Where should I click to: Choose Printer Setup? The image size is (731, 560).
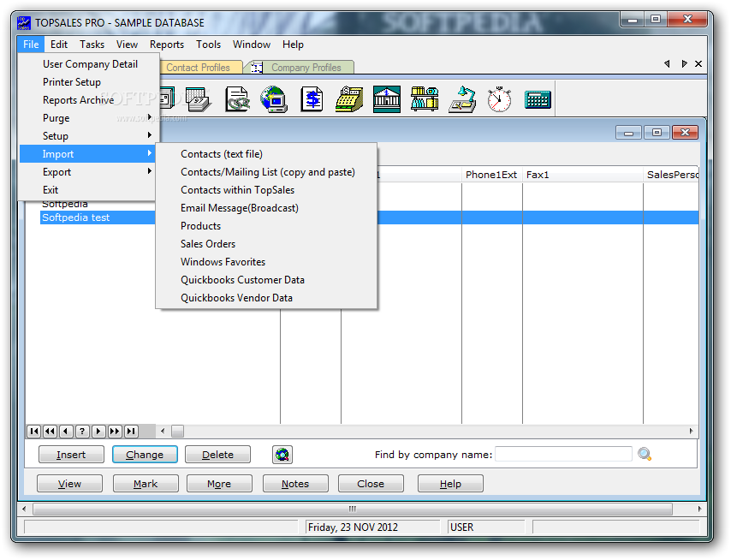(88, 82)
